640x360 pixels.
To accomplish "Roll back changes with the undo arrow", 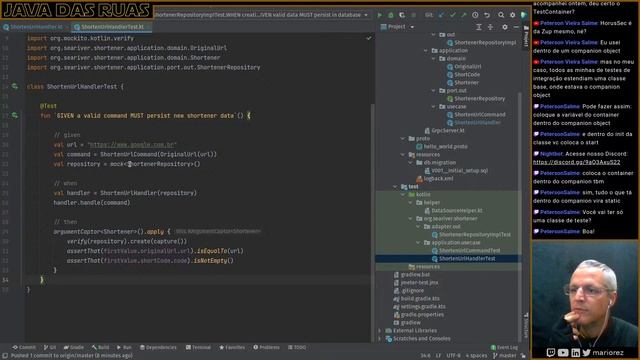I will click(487, 15).
